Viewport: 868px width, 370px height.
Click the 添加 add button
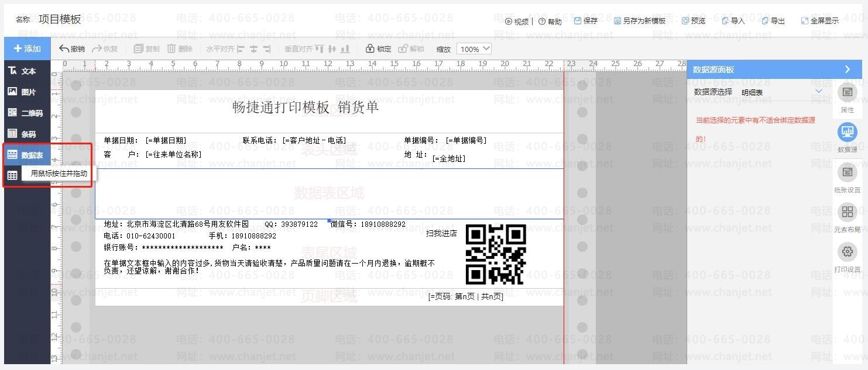coord(27,49)
